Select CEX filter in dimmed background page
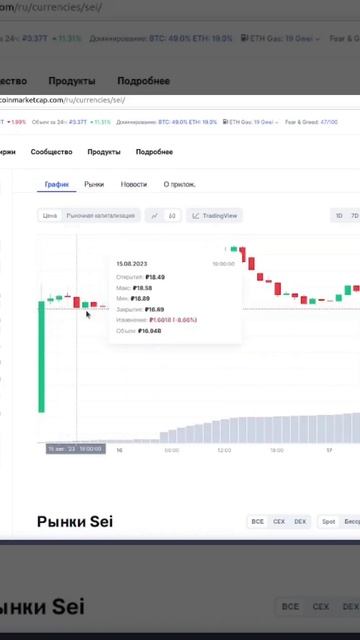Screen dimensions: 360x640 321,607
